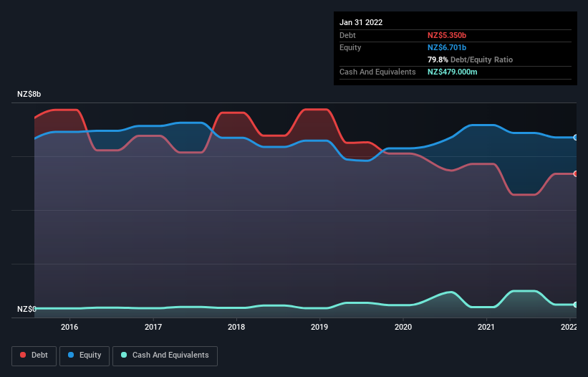
Task: Click the Jan 31 2022 tooltip date
Action: point(361,22)
